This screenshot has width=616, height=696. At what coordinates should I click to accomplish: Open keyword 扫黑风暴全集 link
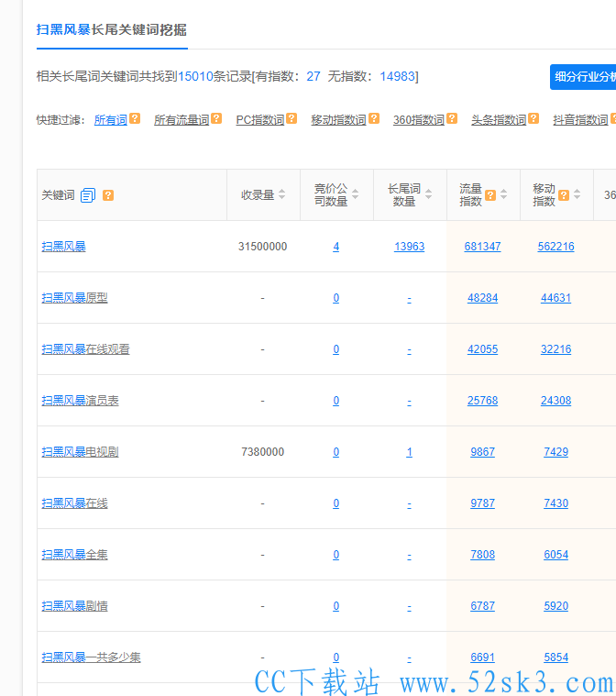74,555
